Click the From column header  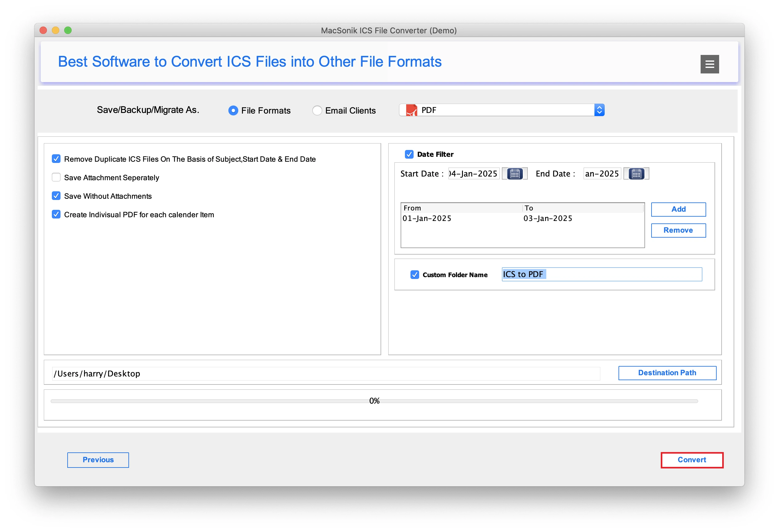click(x=462, y=208)
